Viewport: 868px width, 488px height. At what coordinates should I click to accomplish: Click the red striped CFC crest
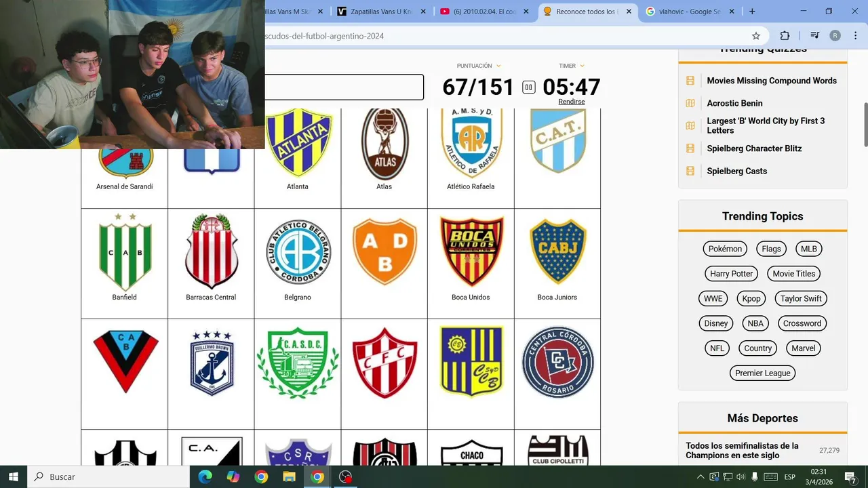click(x=384, y=363)
